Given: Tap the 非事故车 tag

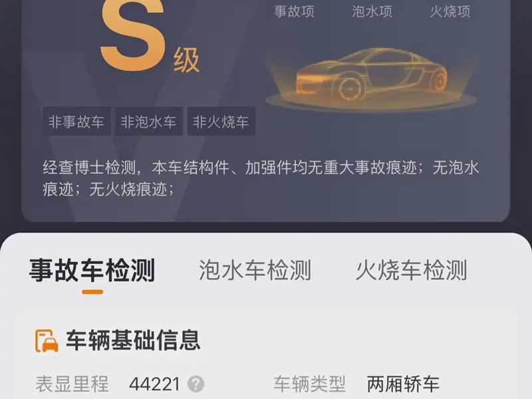Looking at the screenshot, I should pos(76,122).
